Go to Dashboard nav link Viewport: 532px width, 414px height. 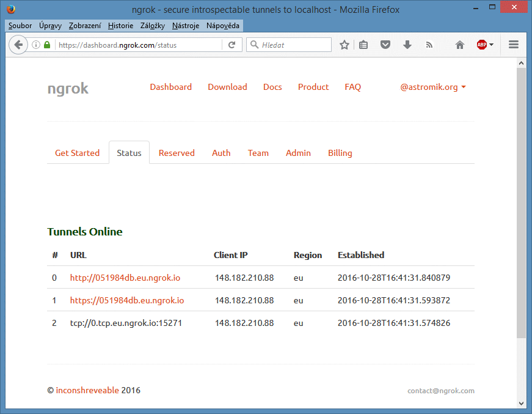[170, 87]
